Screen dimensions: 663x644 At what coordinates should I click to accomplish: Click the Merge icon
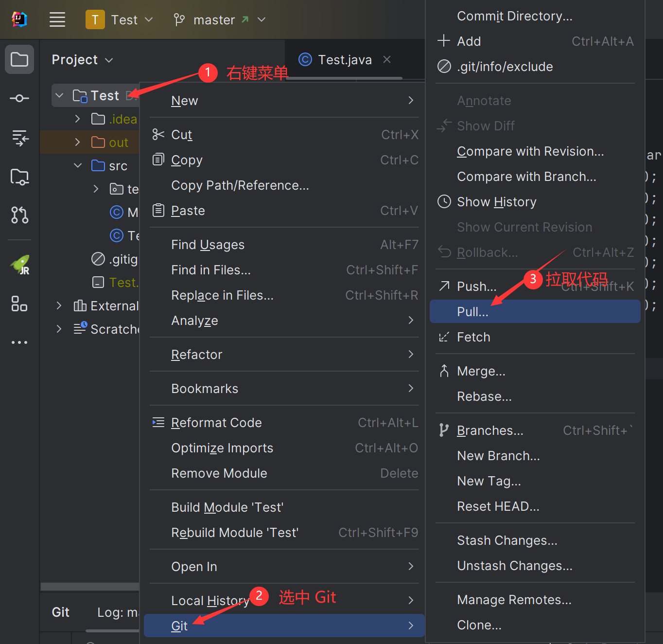tap(444, 371)
